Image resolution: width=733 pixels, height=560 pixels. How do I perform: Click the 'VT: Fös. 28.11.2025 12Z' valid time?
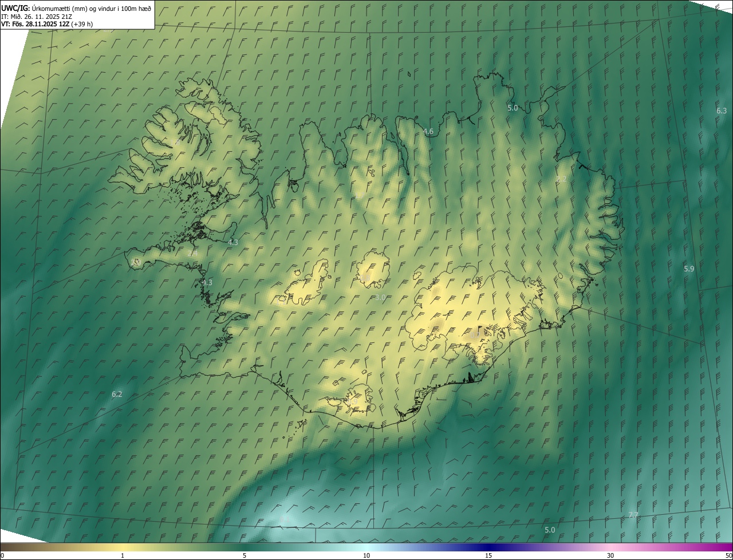35,24
